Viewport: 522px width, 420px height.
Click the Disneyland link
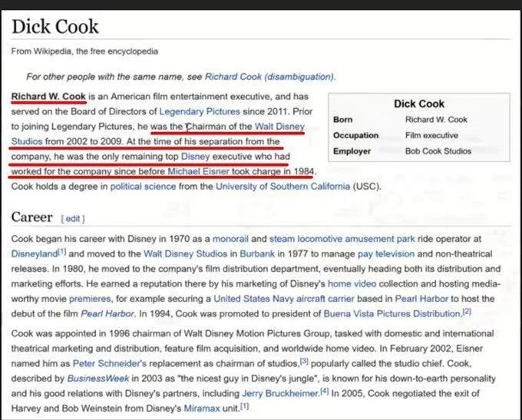pos(35,254)
